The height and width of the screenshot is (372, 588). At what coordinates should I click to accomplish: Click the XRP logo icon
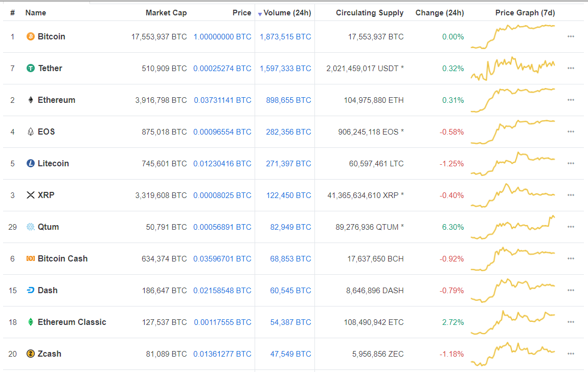(31, 195)
